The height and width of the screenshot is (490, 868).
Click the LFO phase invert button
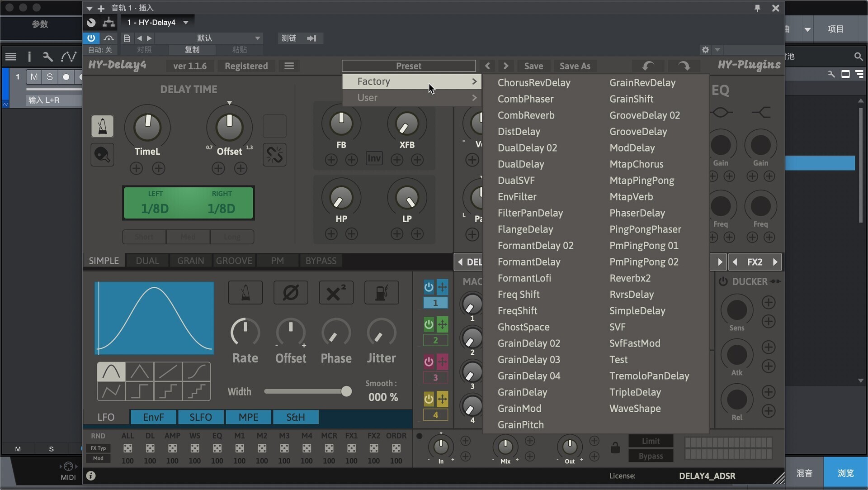coord(291,293)
